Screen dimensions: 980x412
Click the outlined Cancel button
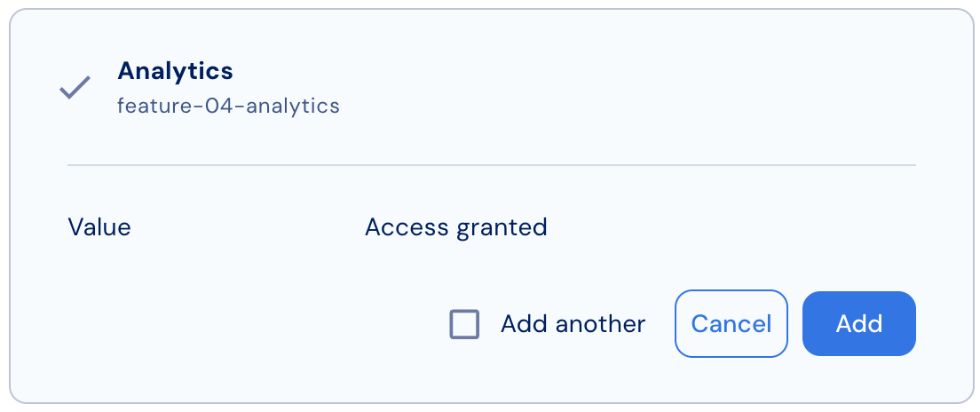(731, 324)
